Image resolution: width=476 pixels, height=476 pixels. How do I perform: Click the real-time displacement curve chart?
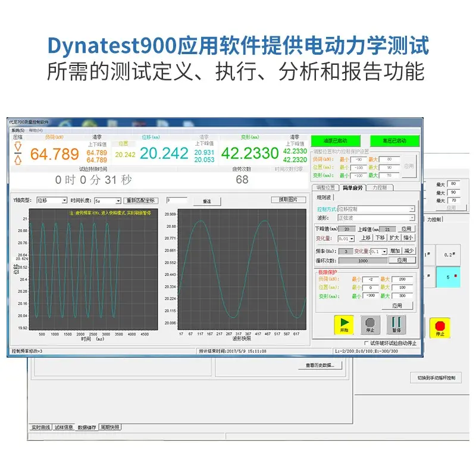point(93,270)
